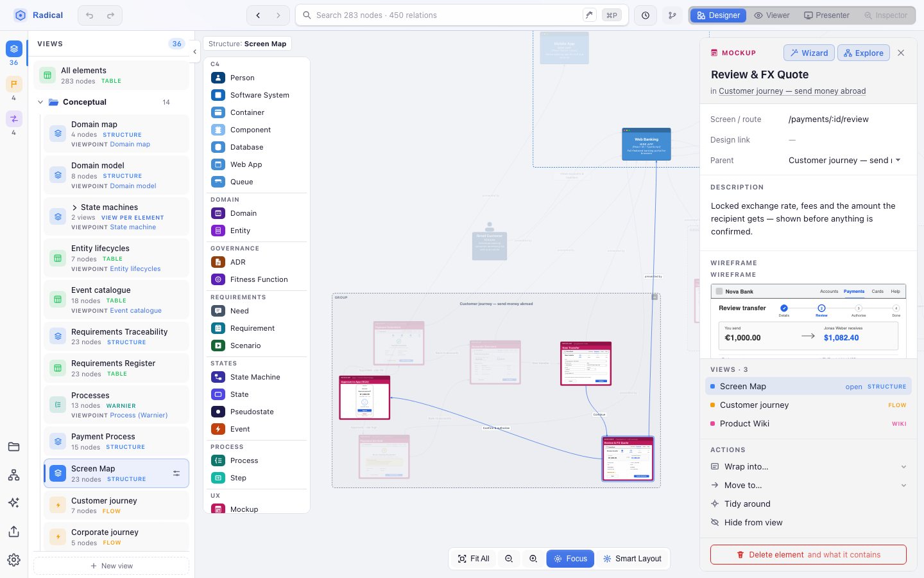Click the zoom out magnifier icon
Screen dimensions: 924x578
pos(509,559)
